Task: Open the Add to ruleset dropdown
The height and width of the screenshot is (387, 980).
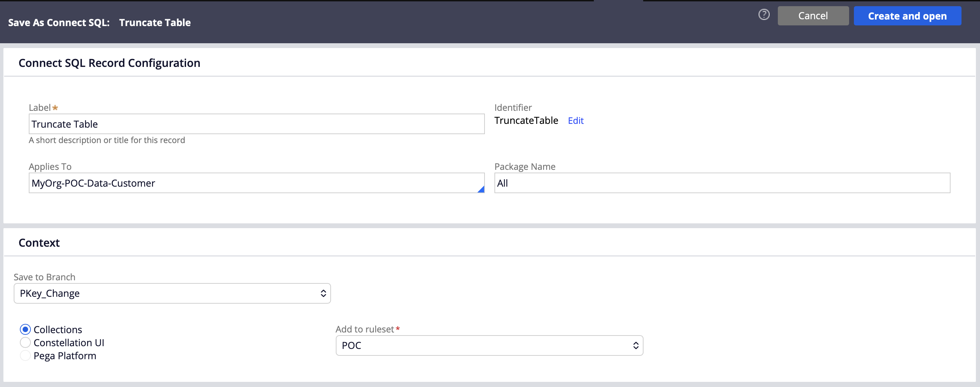Action: (489, 345)
